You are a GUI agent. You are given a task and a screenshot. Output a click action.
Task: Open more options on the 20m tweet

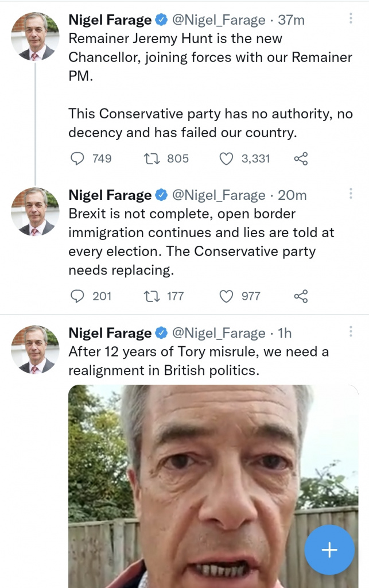point(350,194)
